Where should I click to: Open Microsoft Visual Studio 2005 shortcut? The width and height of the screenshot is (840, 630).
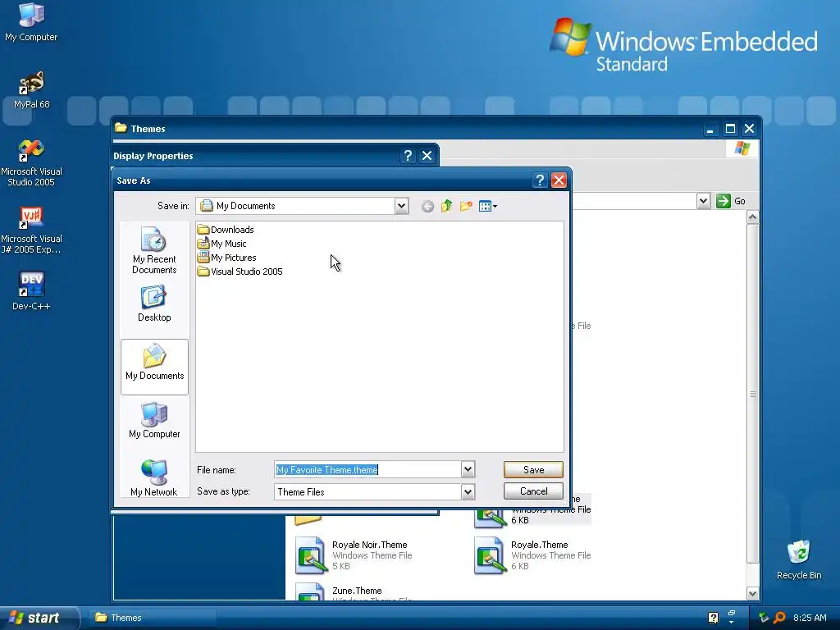tap(31, 163)
